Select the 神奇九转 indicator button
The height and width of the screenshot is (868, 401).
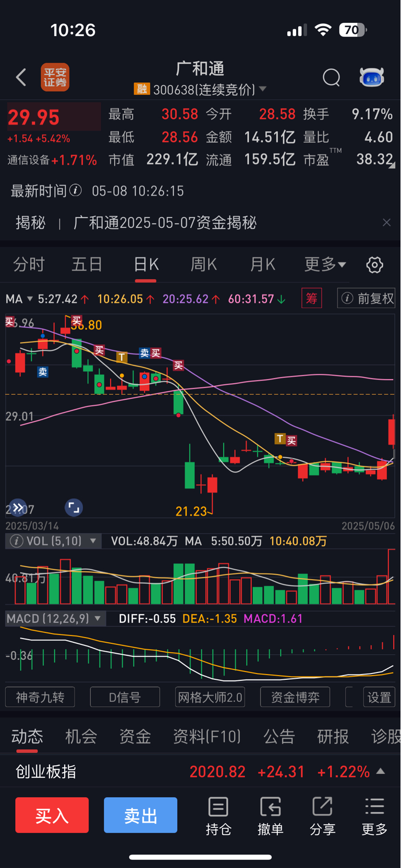click(x=40, y=697)
